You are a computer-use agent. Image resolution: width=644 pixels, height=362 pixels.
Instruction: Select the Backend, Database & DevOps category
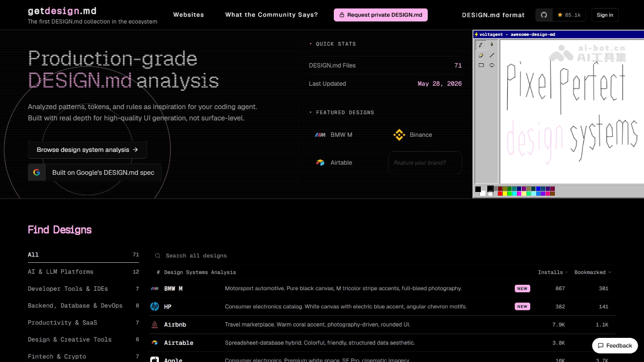tap(83, 306)
